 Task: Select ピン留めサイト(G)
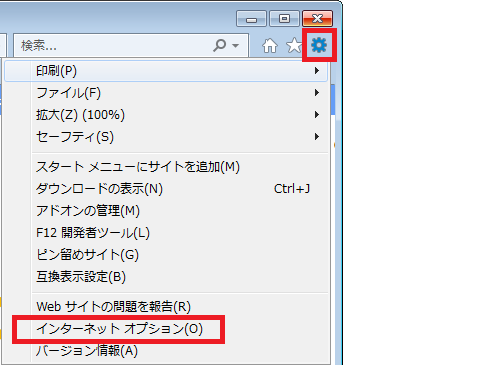[166, 255]
